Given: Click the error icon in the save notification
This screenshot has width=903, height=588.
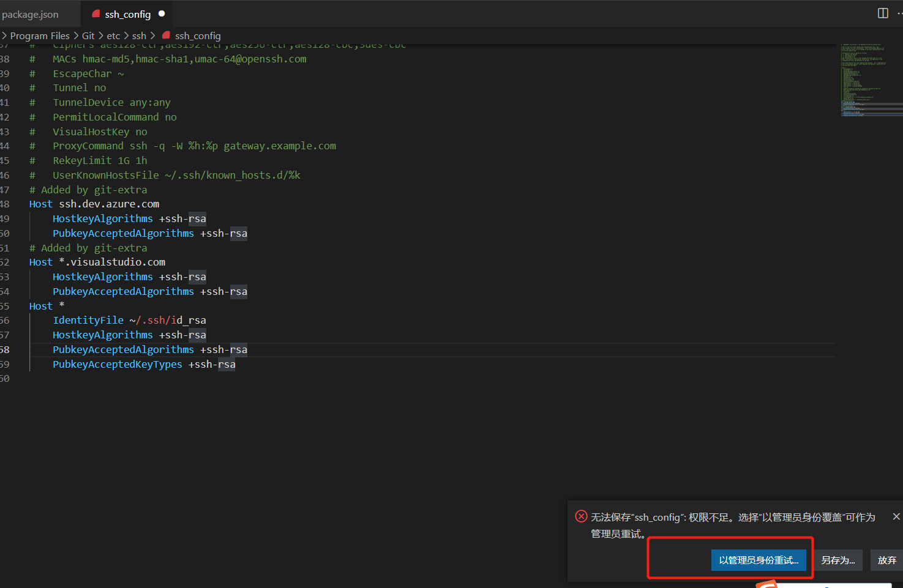Looking at the screenshot, I should [x=581, y=516].
